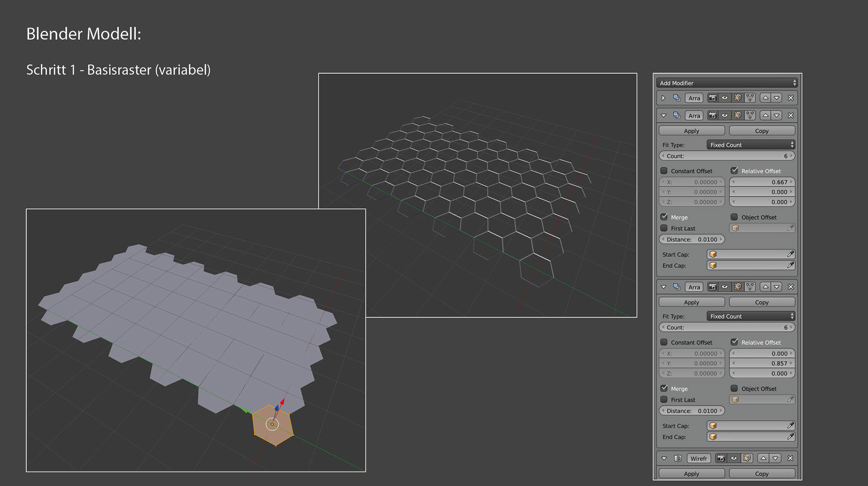
Task: Toggle edit mode display on 0.667 Array modifier
Action: 737,115
